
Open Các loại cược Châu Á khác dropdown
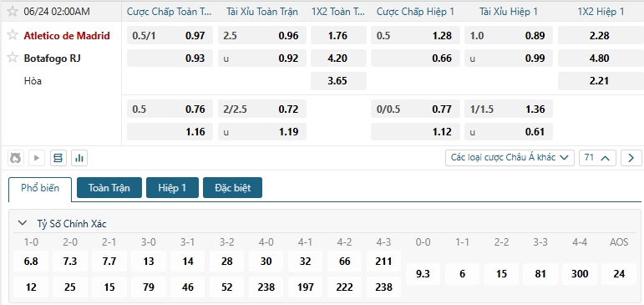point(510,158)
